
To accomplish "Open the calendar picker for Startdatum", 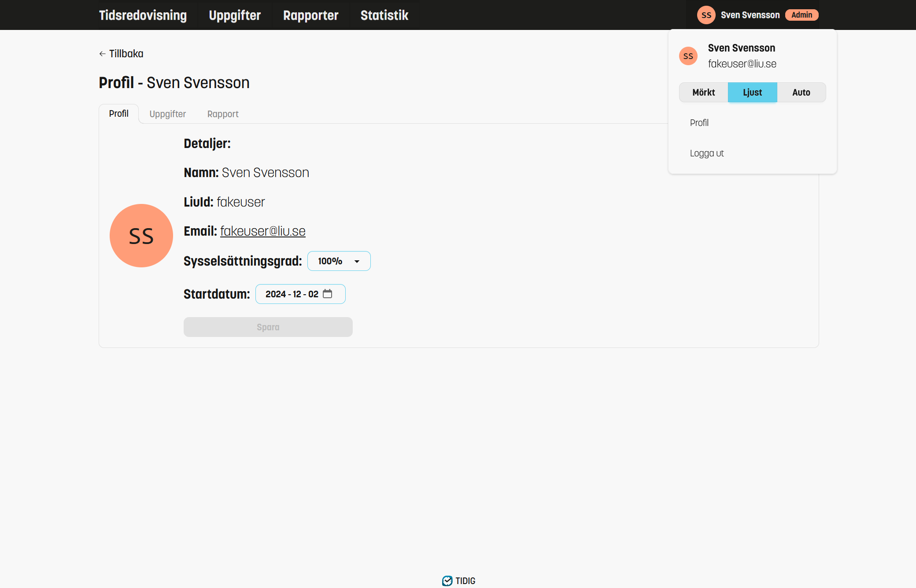I will [327, 294].
